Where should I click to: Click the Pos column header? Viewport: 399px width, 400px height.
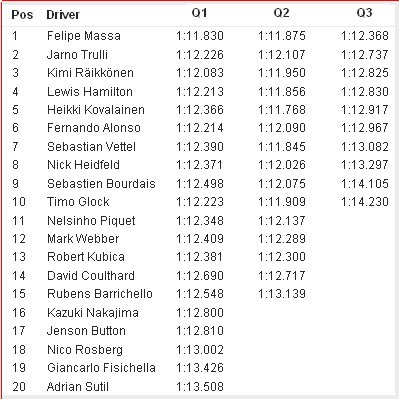pos(22,15)
